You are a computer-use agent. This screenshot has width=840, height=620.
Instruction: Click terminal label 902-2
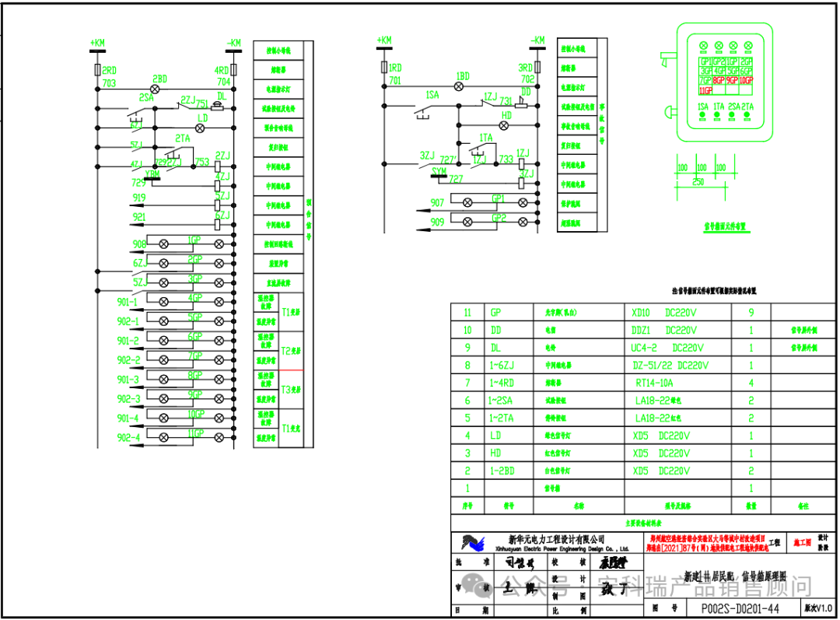pyautogui.click(x=128, y=360)
